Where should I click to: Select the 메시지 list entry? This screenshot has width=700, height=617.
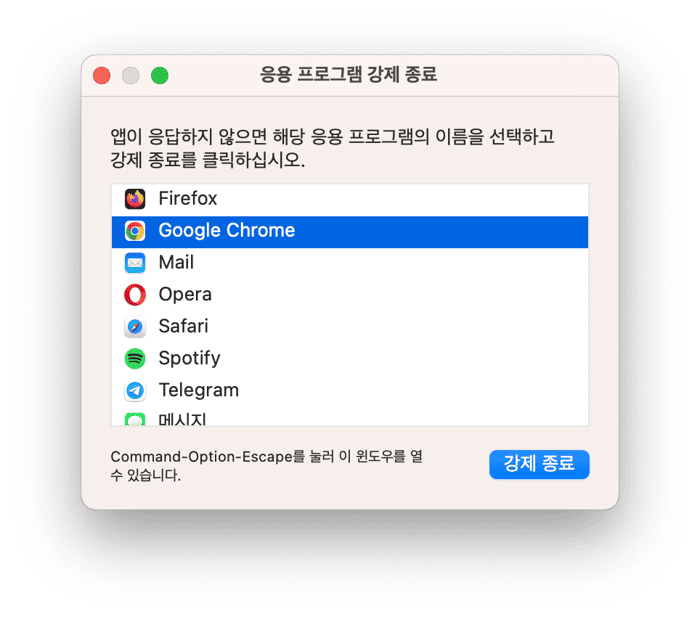tap(350, 418)
